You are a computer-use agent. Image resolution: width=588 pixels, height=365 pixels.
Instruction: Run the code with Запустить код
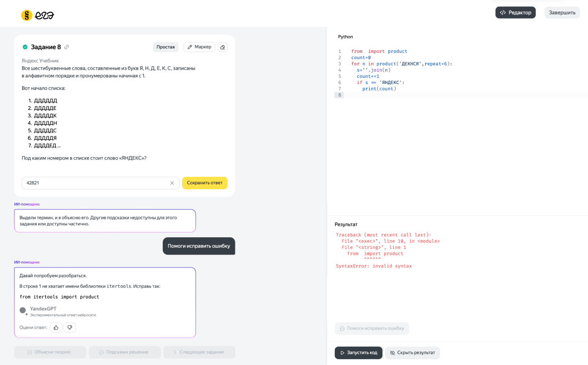tap(358, 353)
